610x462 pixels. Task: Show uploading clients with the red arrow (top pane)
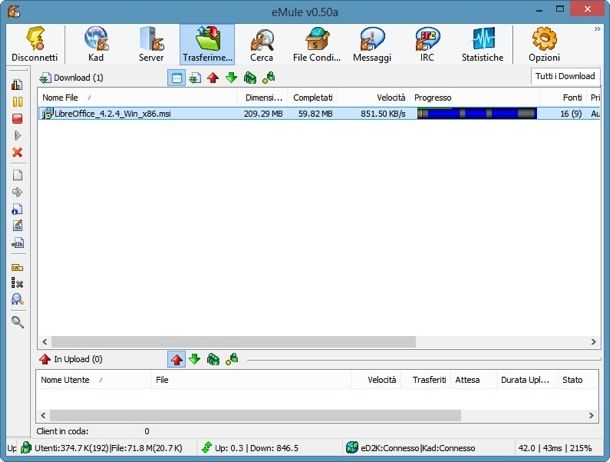pyautogui.click(x=213, y=78)
